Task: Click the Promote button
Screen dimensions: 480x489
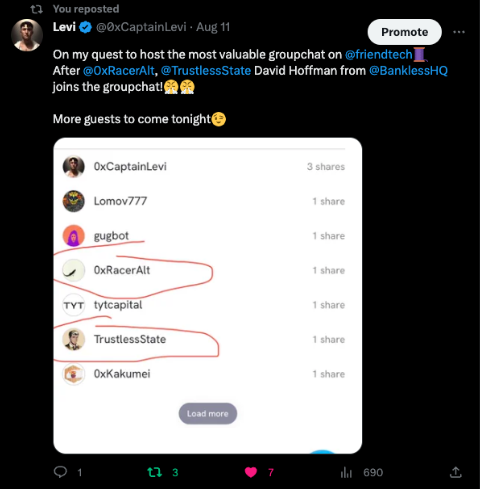Action: 405,32
